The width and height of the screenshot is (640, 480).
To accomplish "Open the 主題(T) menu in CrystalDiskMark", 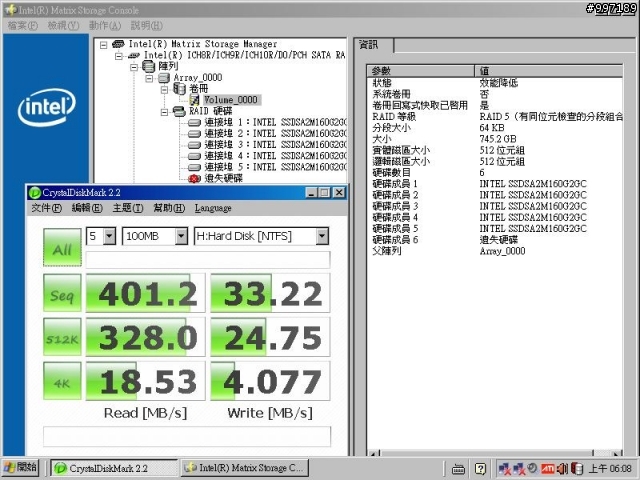I will pos(128,208).
